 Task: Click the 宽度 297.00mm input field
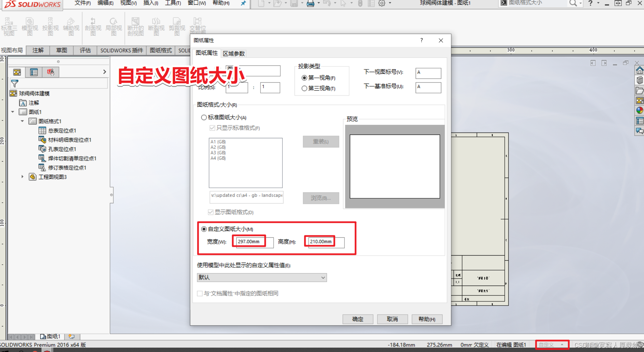pyautogui.click(x=255, y=242)
